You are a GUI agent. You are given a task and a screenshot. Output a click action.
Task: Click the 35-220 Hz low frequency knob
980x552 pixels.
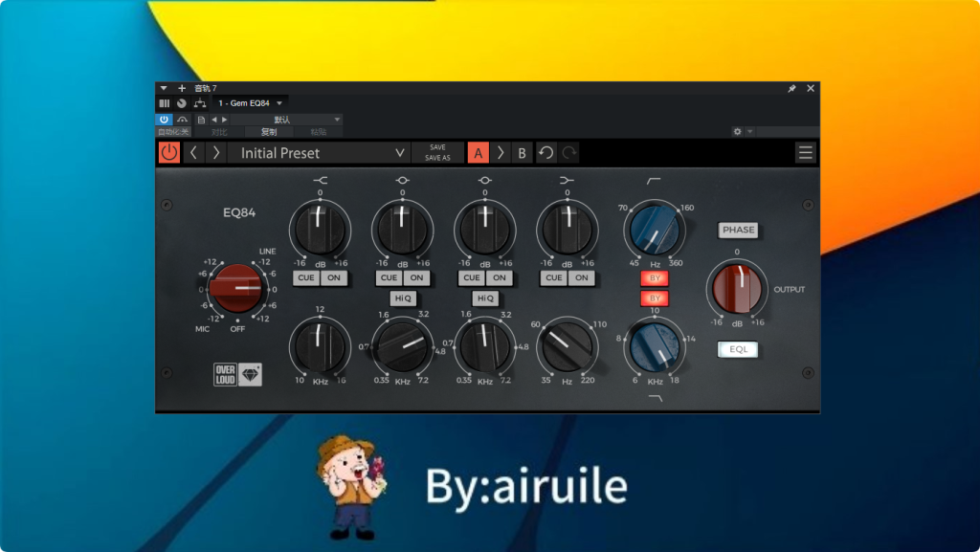click(x=567, y=346)
